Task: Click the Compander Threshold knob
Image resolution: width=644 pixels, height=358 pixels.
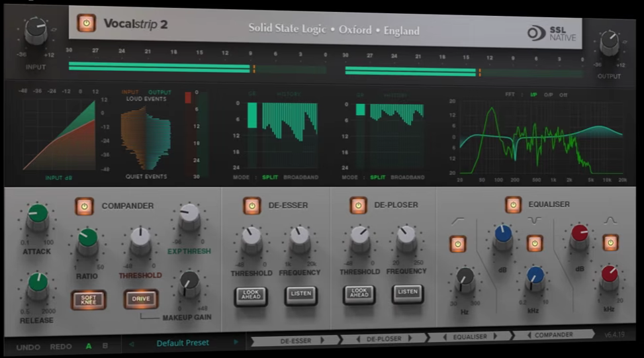Action: point(140,240)
